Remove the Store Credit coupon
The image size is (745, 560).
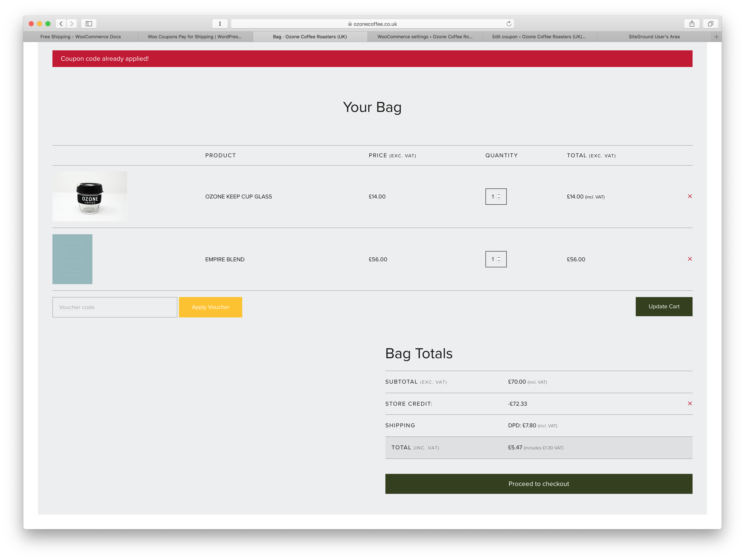[690, 403]
